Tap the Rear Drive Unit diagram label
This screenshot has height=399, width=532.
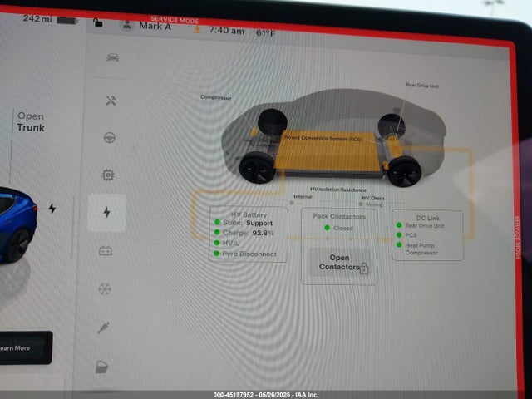tap(422, 86)
